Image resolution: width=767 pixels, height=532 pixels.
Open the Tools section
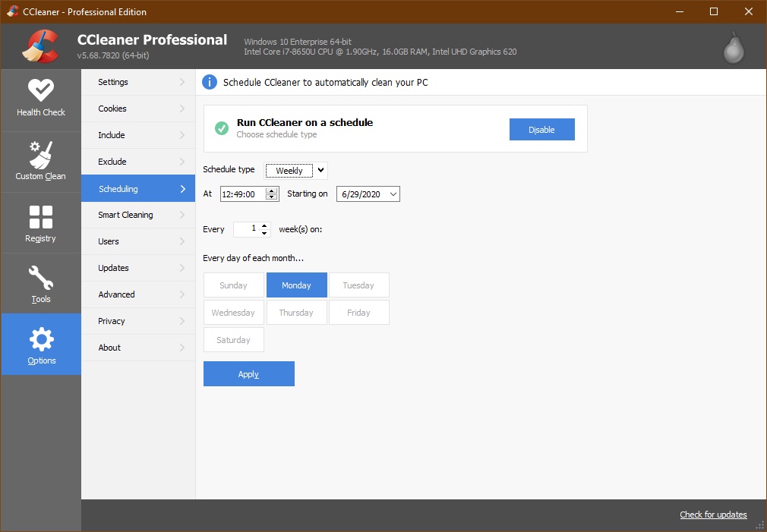pyautogui.click(x=40, y=283)
